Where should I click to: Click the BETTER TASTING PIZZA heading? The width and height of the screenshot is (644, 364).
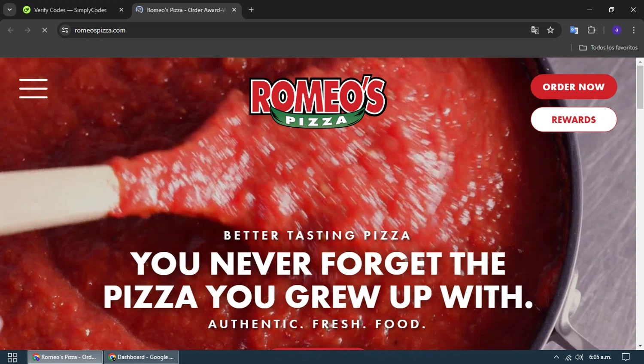pyautogui.click(x=318, y=236)
